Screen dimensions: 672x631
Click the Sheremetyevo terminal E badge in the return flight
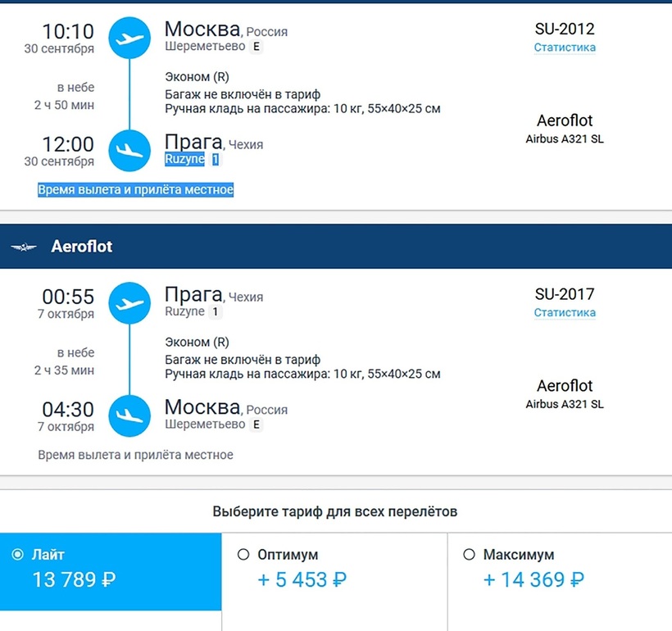(257, 424)
